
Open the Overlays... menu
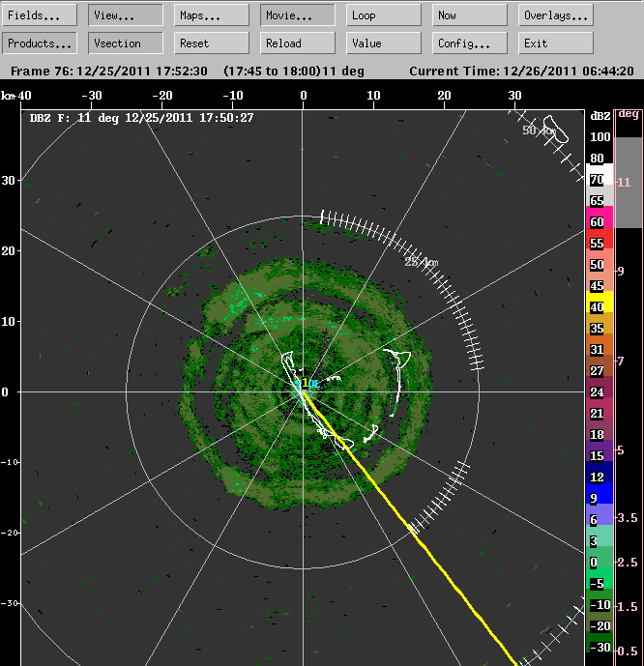[x=556, y=15]
